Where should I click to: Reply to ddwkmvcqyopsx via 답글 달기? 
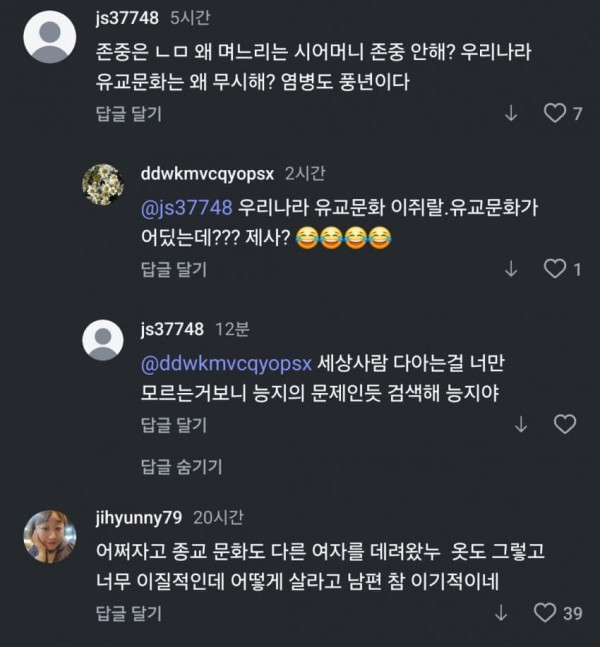point(174,269)
